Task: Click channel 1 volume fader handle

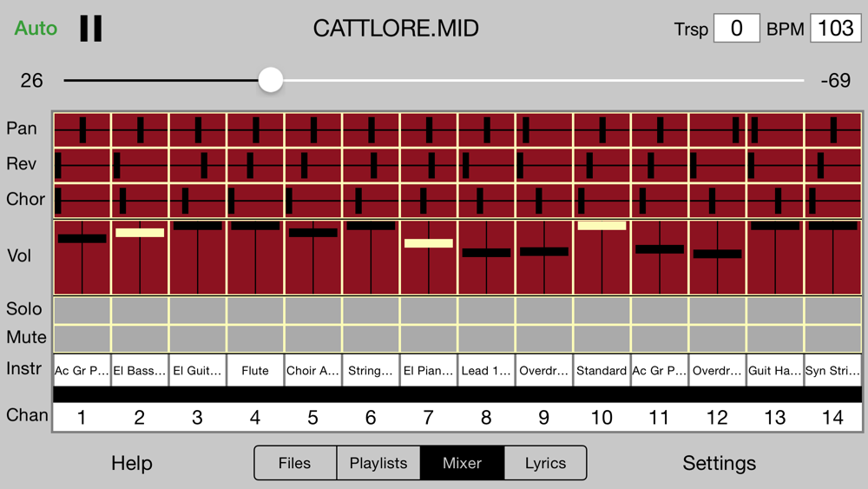Action: click(x=82, y=239)
